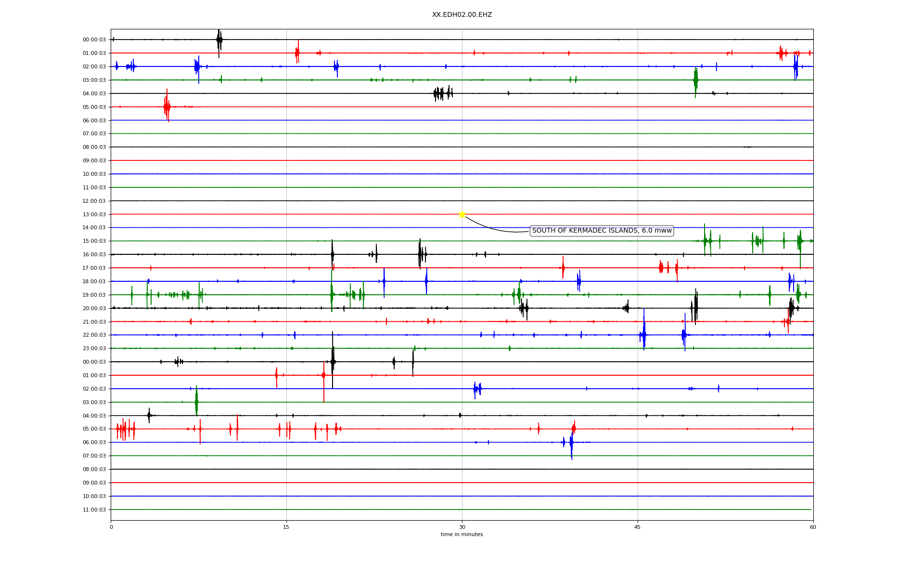Click the black spike cluster on the first 04:00:03 trace
This screenshot has width=924, height=578.
tap(443, 93)
